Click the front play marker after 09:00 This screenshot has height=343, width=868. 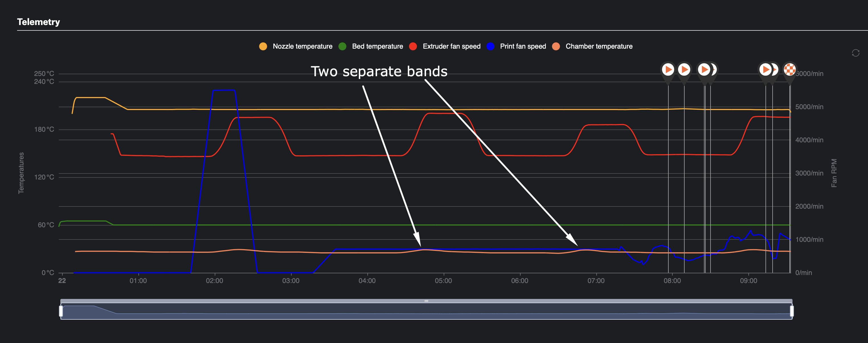click(765, 70)
